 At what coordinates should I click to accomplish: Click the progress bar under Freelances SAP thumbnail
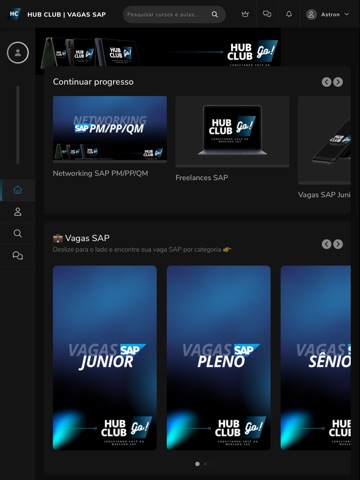click(x=232, y=166)
